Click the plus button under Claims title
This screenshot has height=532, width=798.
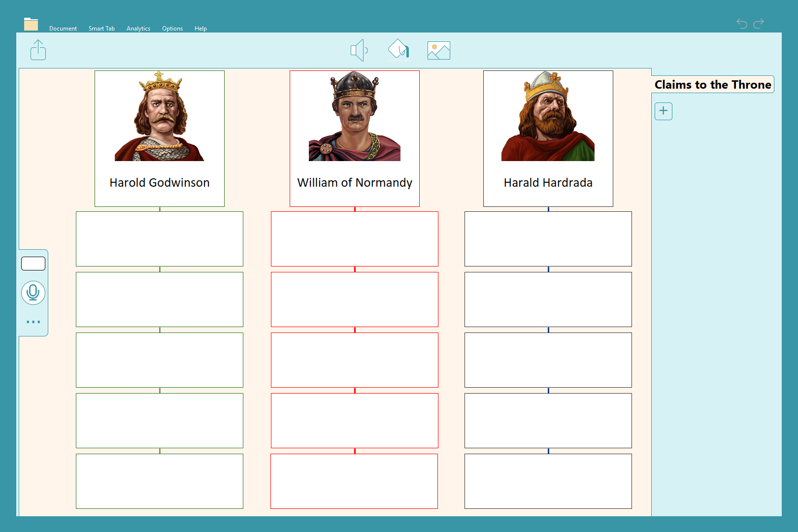pos(663,111)
